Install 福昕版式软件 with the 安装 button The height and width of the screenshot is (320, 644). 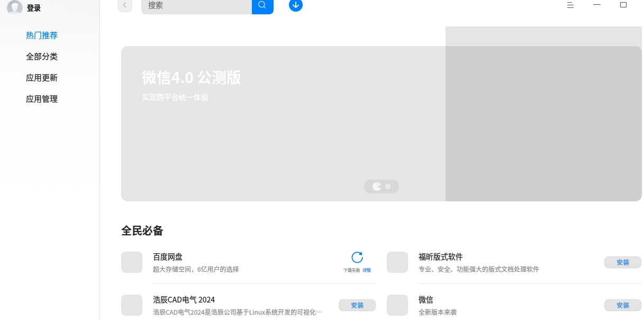(623, 262)
